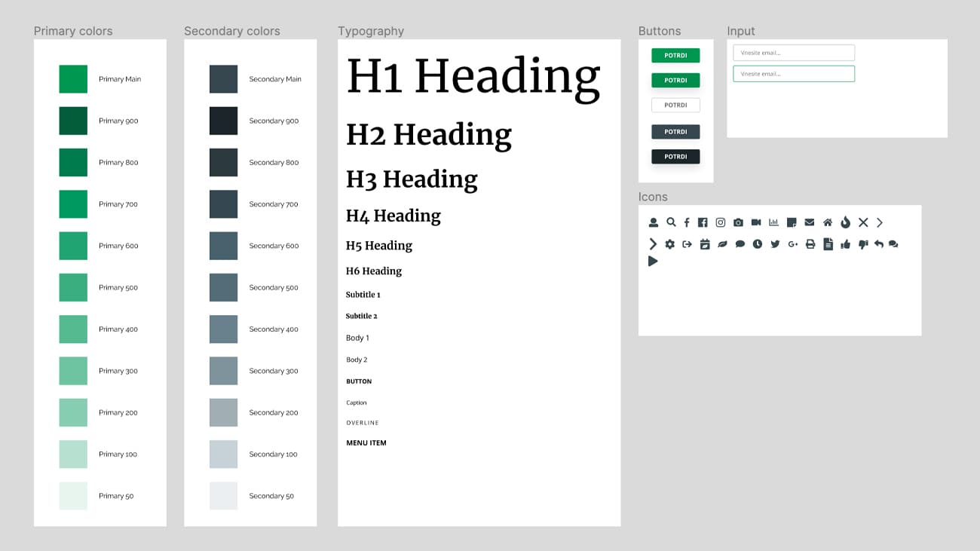
Task: Click the 'OVERLINE' text sample
Action: click(363, 423)
